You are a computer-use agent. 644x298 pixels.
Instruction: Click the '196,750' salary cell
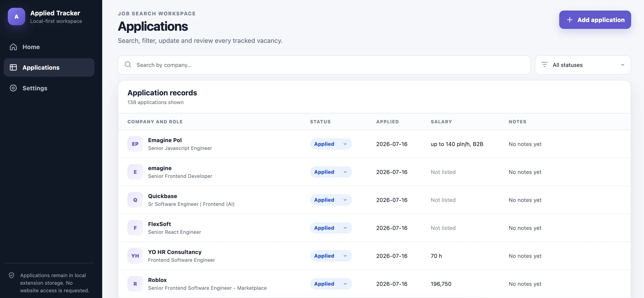[441, 284]
